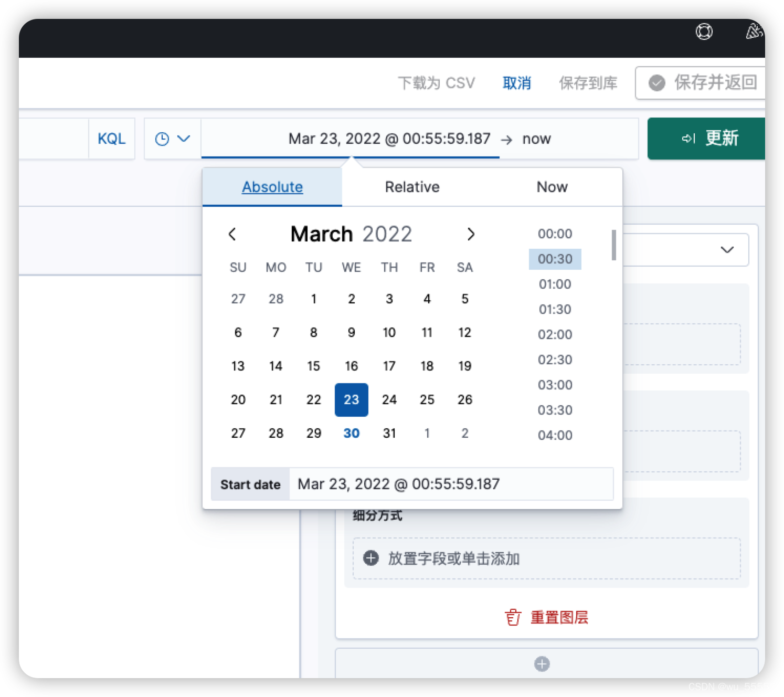The width and height of the screenshot is (784, 697).
Task: Click the green 更新 button
Action: pos(706,139)
